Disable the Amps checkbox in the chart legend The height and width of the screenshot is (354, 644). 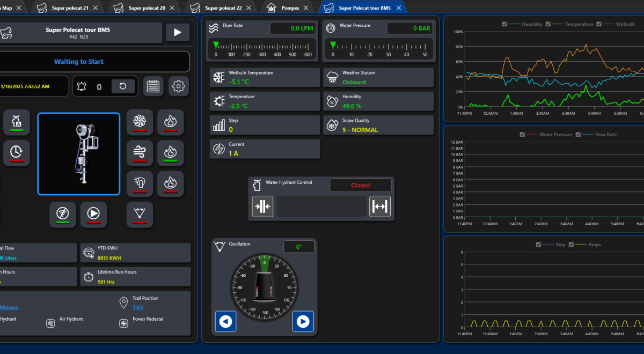[x=572, y=245]
